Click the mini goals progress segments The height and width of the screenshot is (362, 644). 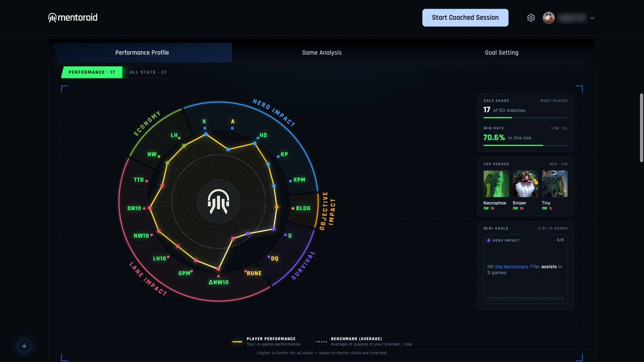[526, 299]
